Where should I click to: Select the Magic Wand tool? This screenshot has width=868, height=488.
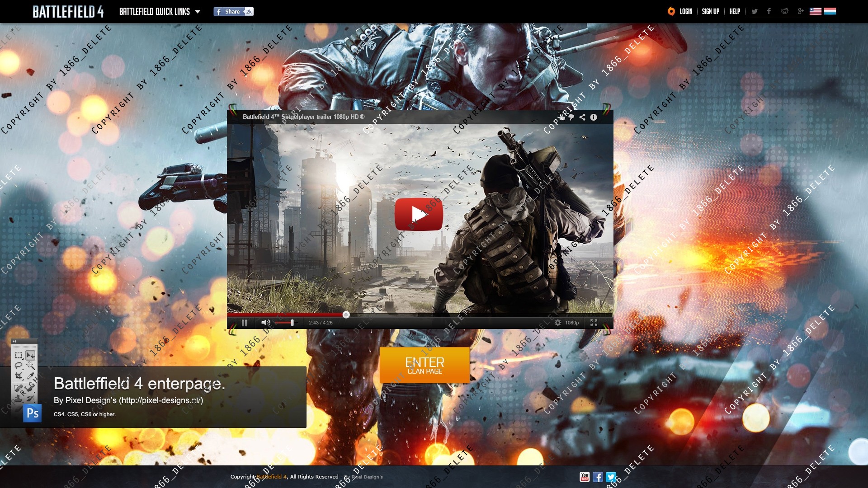pos(30,366)
